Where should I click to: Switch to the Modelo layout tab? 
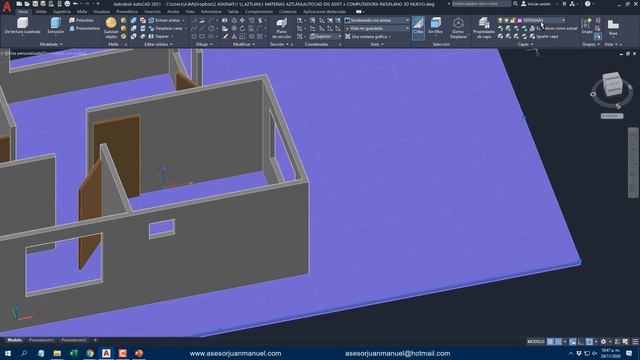(x=15, y=340)
